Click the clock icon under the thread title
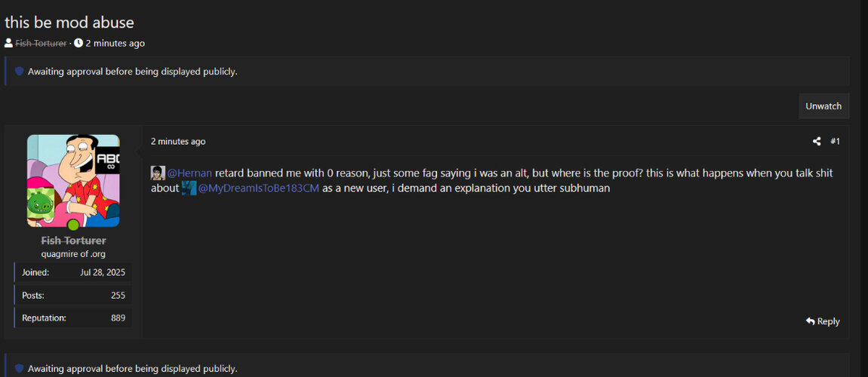The height and width of the screenshot is (377, 868). [78, 43]
